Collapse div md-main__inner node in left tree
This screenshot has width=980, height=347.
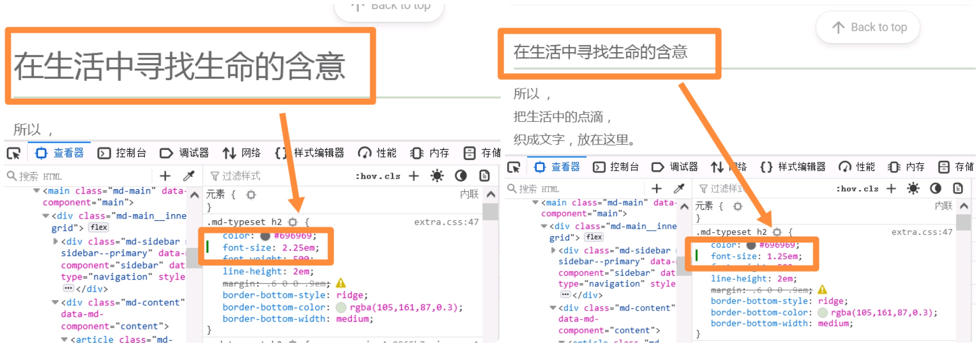(x=46, y=216)
